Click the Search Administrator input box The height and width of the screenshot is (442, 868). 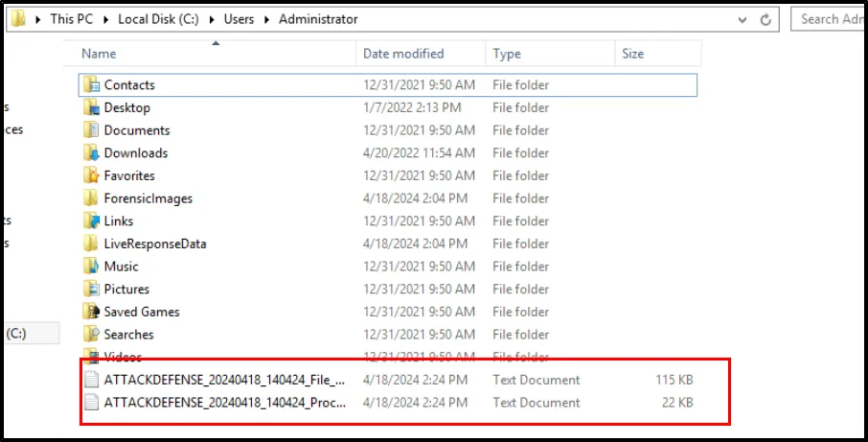(831, 19)
